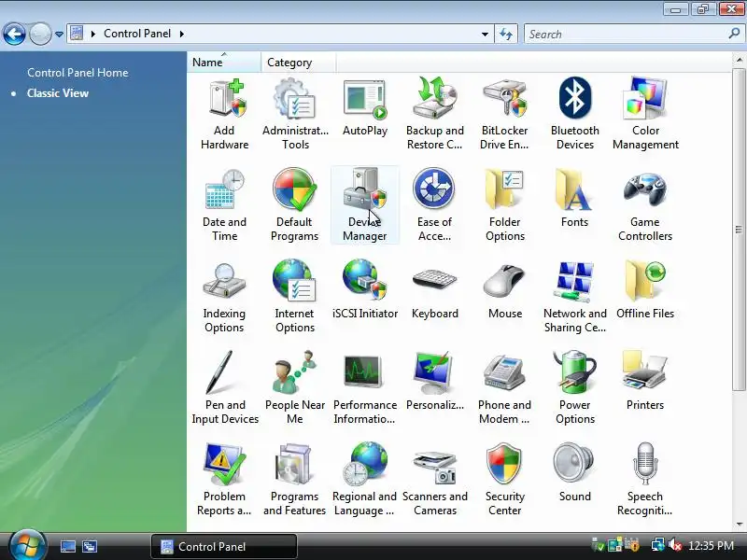Open Date and Time settings
The image size is (747, 560).
pyautogui.click(x=224, y=205)
